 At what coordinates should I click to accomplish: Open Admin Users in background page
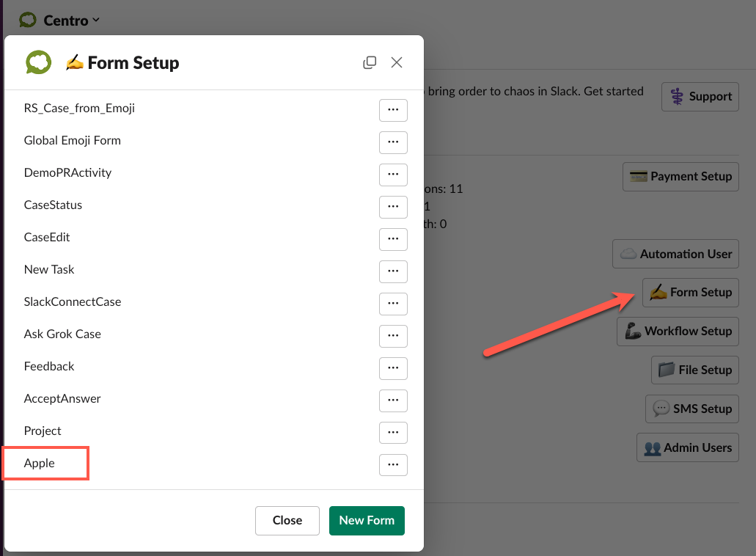688,448
